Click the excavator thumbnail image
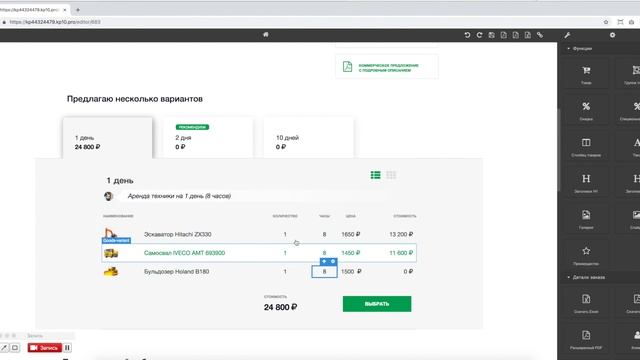The height and width of the screenshot is (360, 640). 111,233
